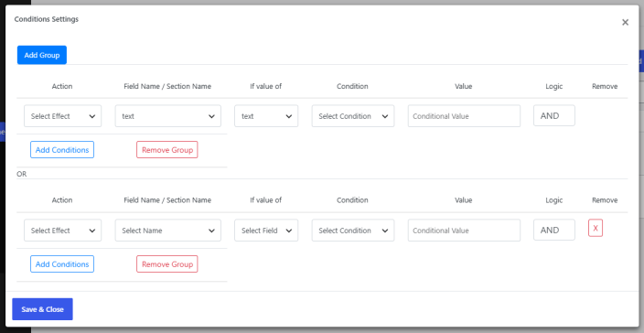Add Conditions to the first group
Image resolution: width=644 pixels, height=333 pixels.
pos(62,150)
